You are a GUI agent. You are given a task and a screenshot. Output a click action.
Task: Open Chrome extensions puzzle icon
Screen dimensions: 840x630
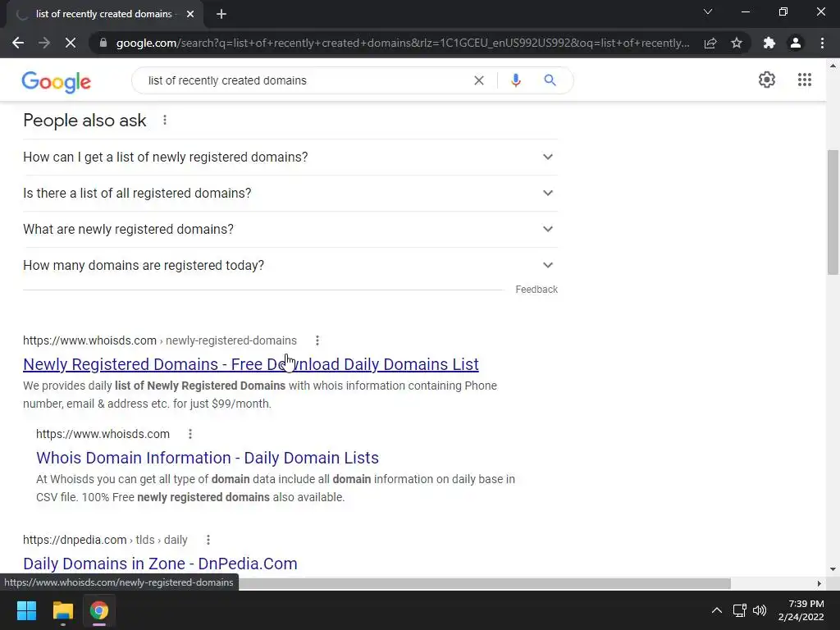[769, 43]
